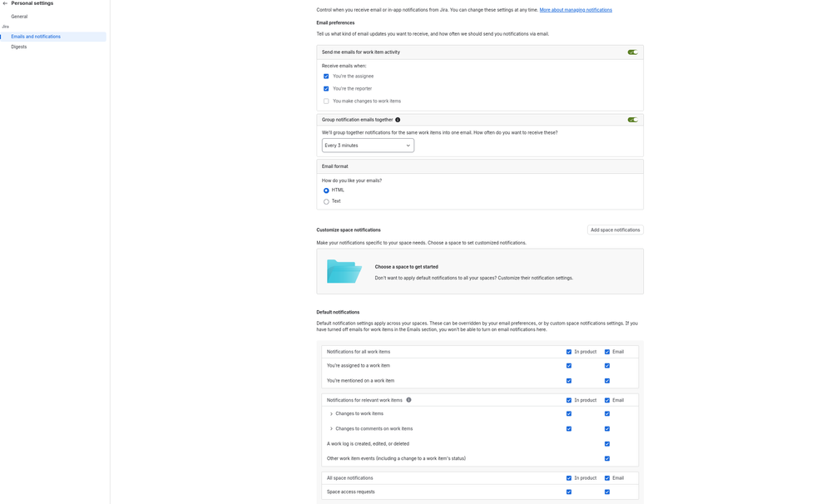Open the Every 3 minutes dropdown
This screenshot has height=504, width=831.
(x=368, y=146)
